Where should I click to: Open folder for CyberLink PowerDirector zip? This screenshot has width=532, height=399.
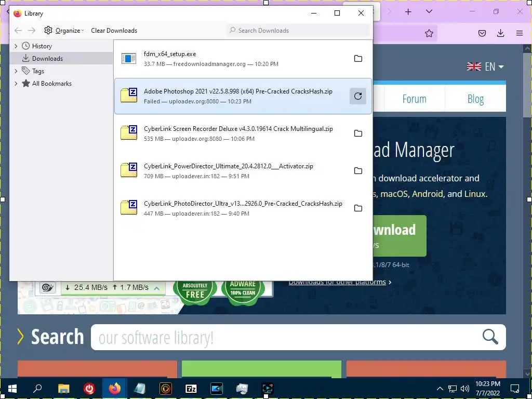click(x=358, y=170)
